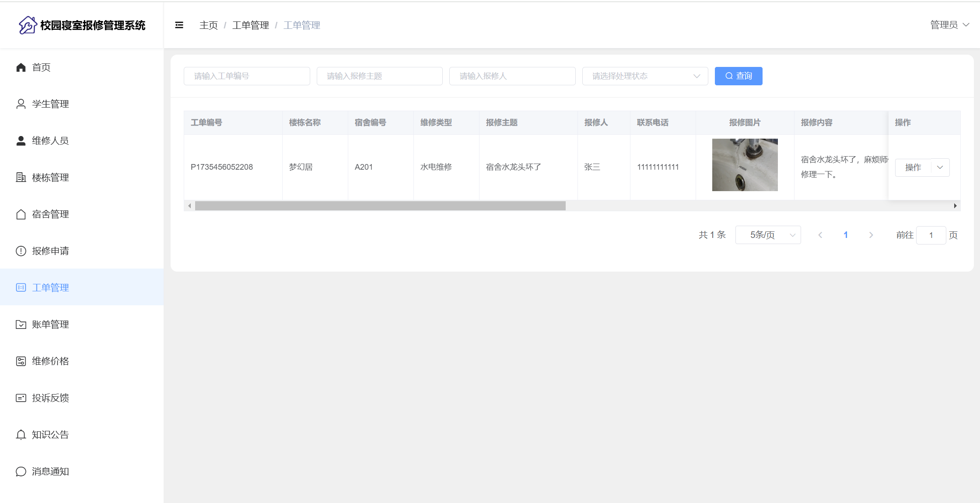Viewport: 980px width, 503px height.
Task: Click the 主页 breadcrumb link
Action: pos(208,25)
